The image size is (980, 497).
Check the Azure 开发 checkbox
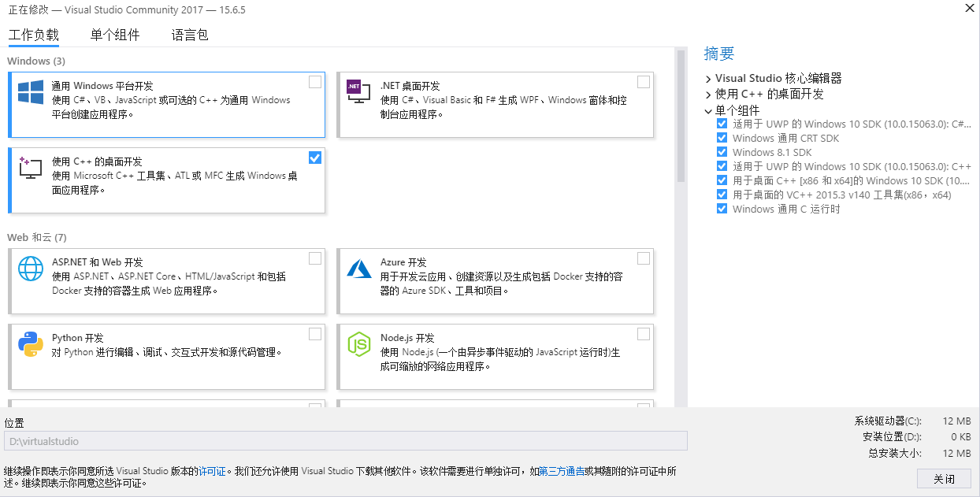(644, 258)
